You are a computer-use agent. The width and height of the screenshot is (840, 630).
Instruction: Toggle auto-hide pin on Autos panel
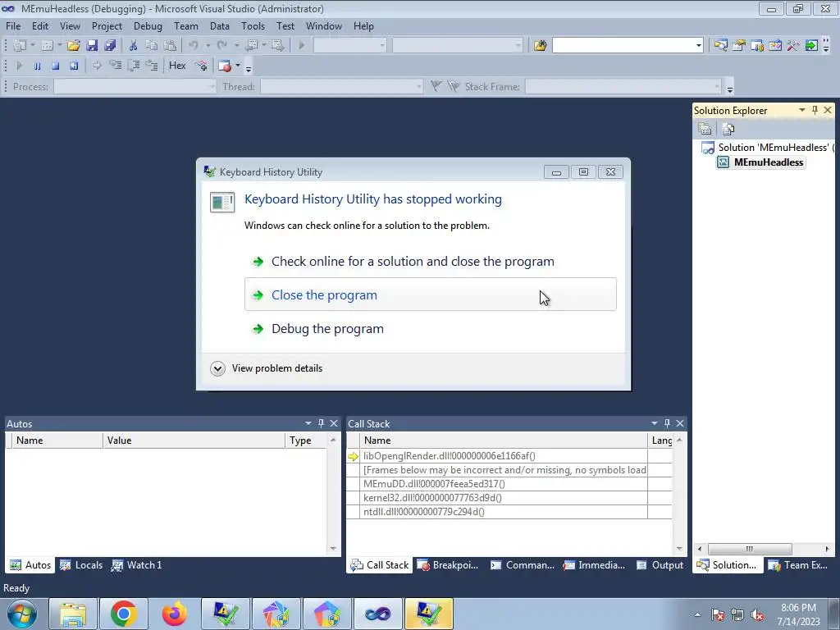click(321, 423)
